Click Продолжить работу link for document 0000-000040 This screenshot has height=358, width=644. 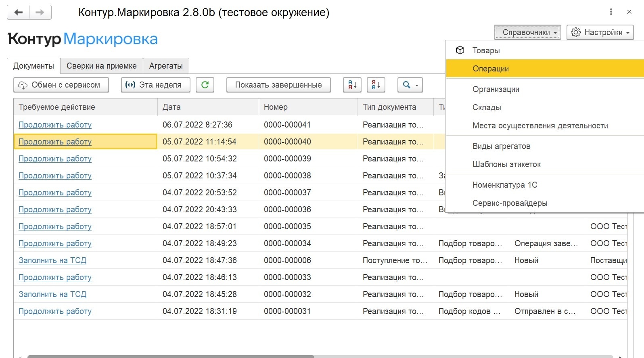tap(55, 142)
